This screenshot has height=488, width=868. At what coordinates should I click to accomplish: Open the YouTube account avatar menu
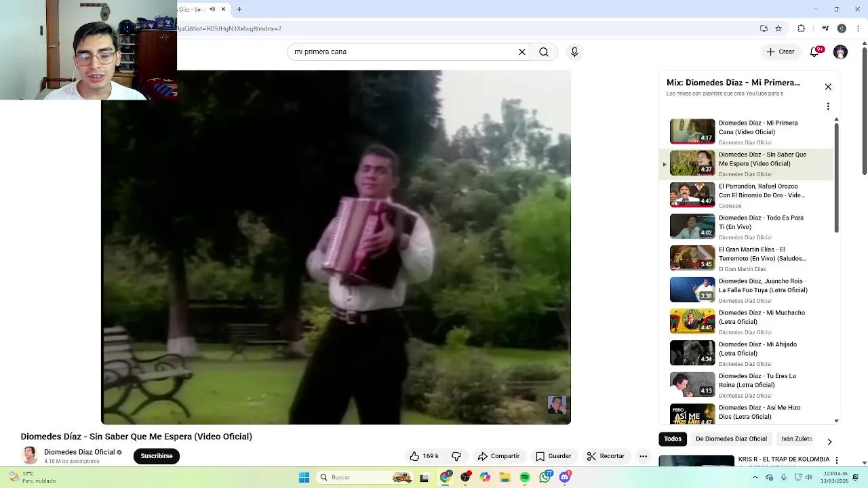(x=840, y=52)
